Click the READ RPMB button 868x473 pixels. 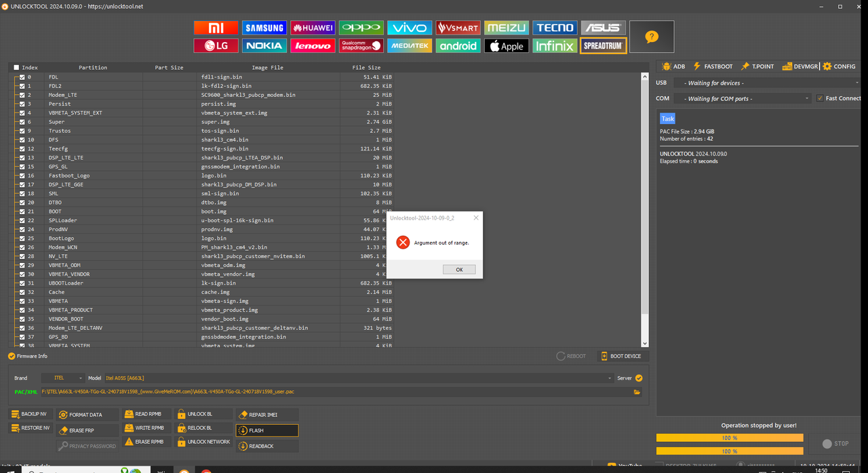tap(145, 414)
